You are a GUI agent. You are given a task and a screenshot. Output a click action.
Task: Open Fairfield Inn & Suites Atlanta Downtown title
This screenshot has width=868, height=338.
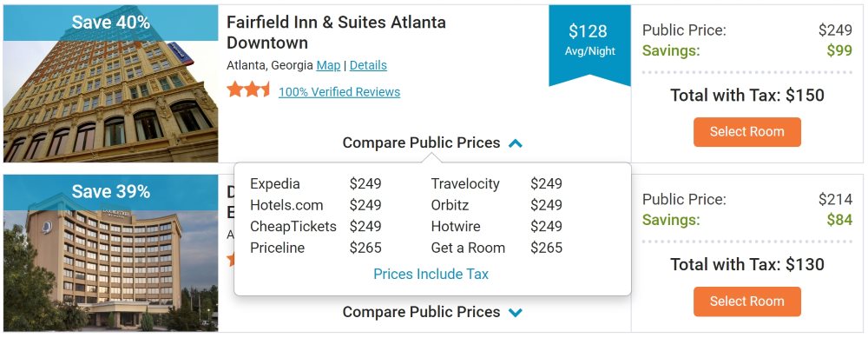[x=336, y=33]
